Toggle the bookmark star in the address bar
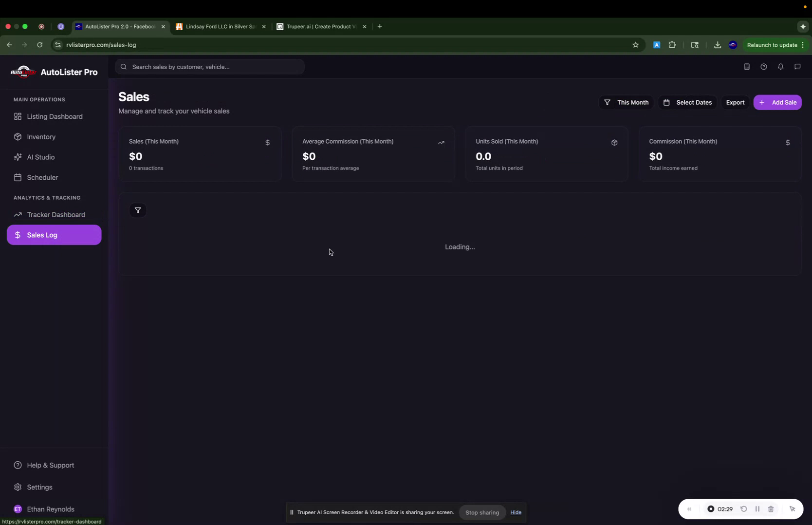This screenshot has height=525, width=812. (x=635, y=45)
